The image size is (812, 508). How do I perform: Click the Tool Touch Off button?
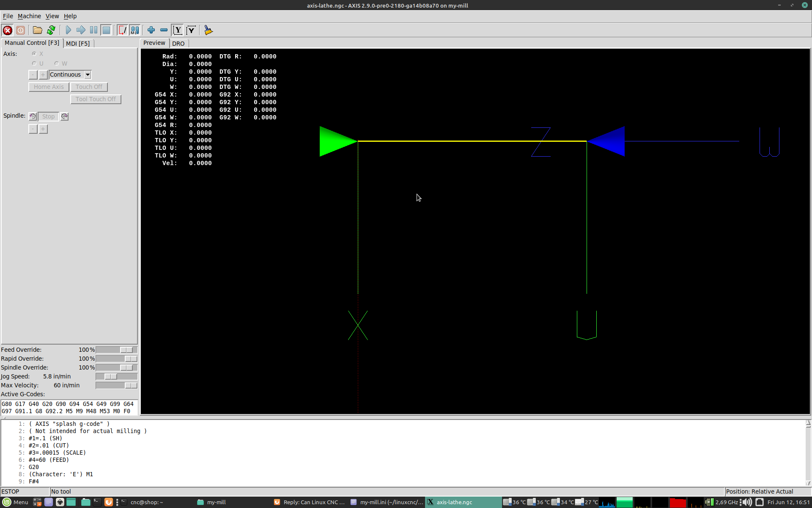pyautogui.click(x=96, y=99)
